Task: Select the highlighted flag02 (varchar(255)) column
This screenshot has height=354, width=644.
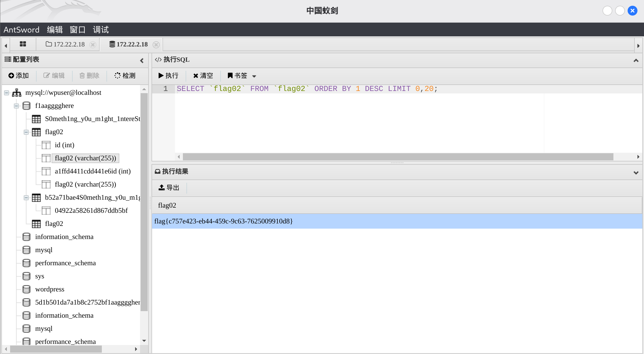Action: click(x=85, y=158)
